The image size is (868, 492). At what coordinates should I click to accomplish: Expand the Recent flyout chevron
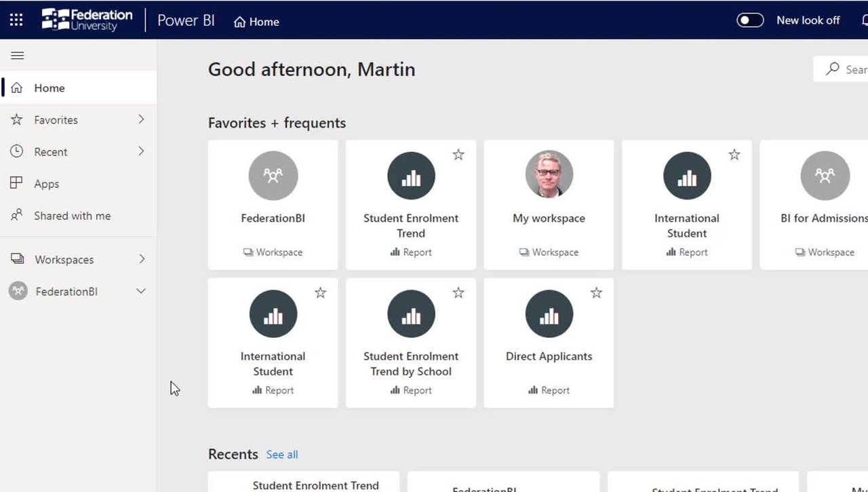pyautogui.click(x=141, y=151)
